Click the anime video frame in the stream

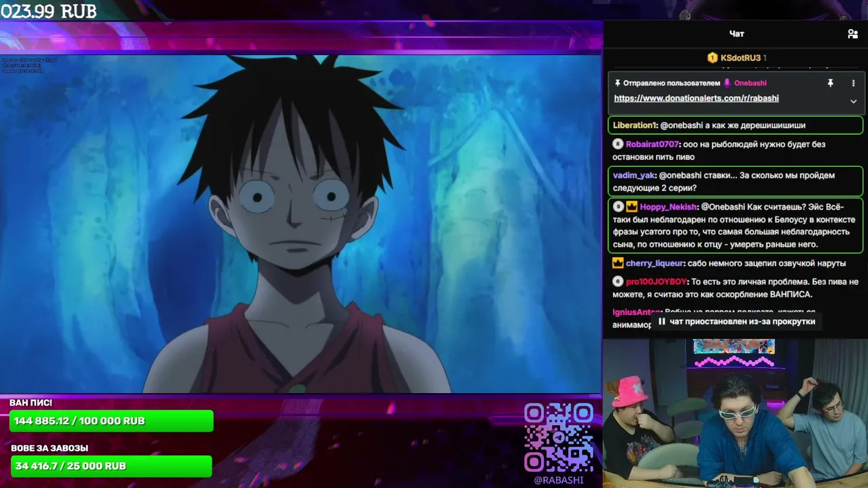(300, 224)
